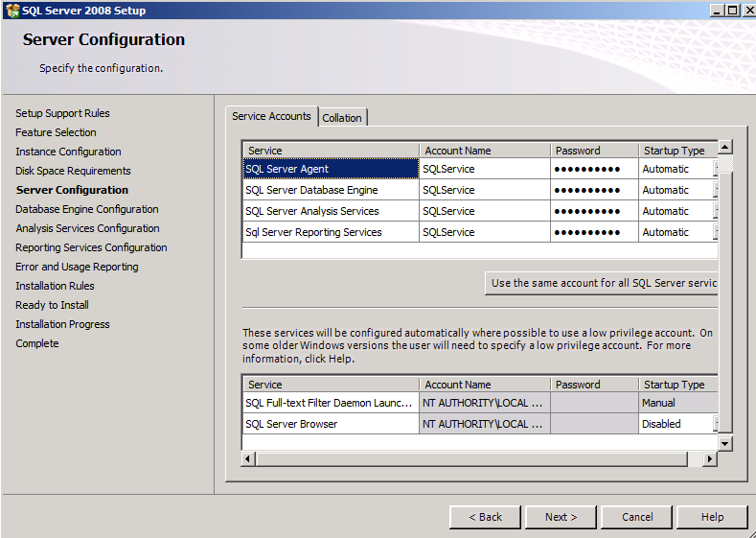The image size is (756, 538).
Task: Proceed with the Next button
Action: click(x=561, y=517)
